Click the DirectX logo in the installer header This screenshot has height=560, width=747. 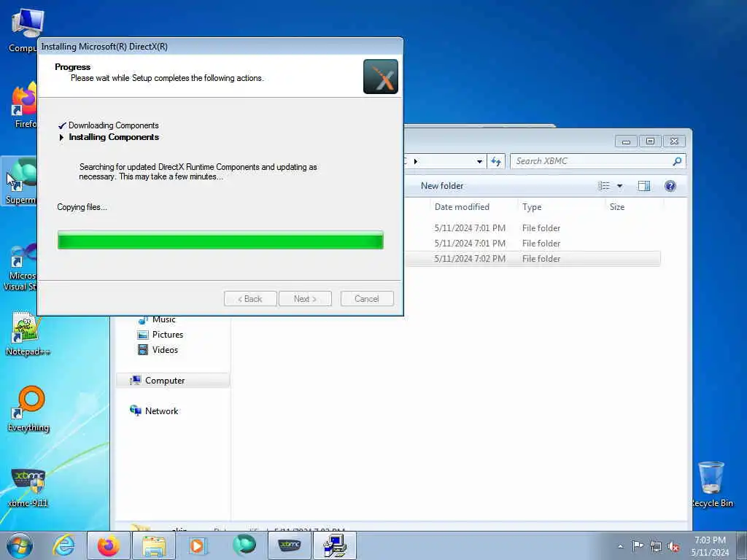tap(380, 77)
